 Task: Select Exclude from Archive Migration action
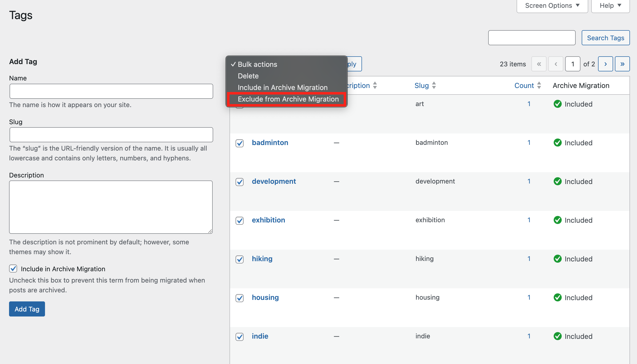coord(288,99)
